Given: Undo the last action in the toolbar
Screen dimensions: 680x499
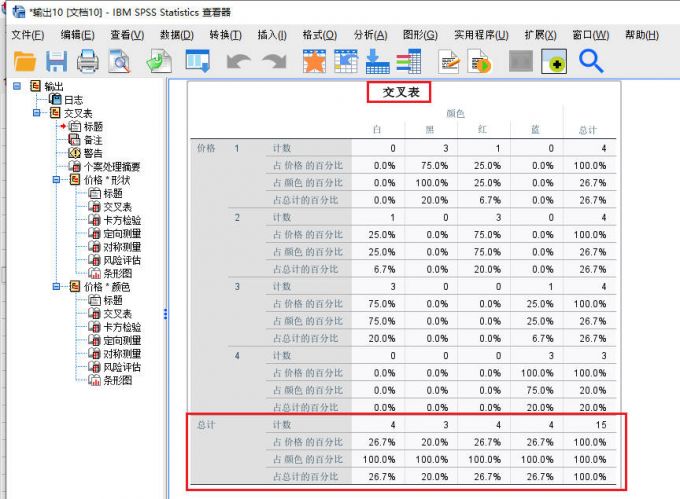Looking at the screenshot, I should tap(238, 62).
